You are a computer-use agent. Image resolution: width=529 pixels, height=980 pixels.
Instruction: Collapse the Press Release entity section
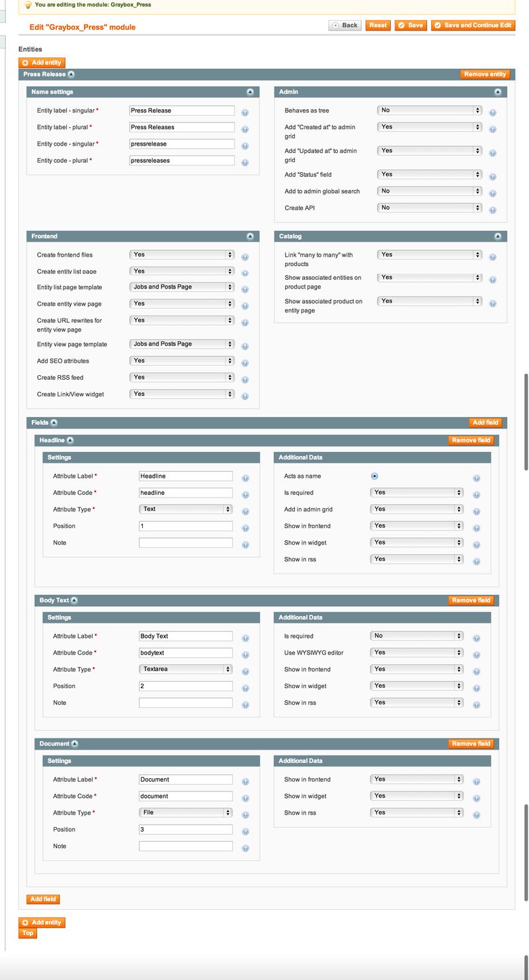pos(71,75)
